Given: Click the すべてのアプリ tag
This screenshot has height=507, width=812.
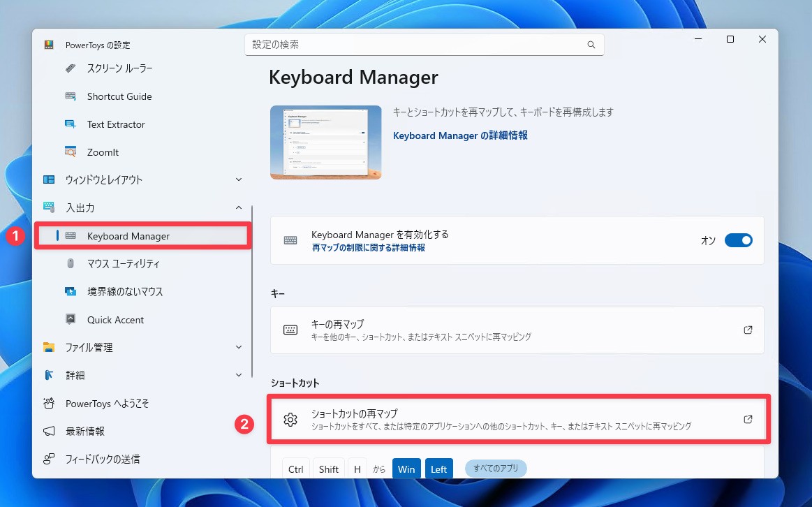Looking at the screenshot, I should point(496,468).
